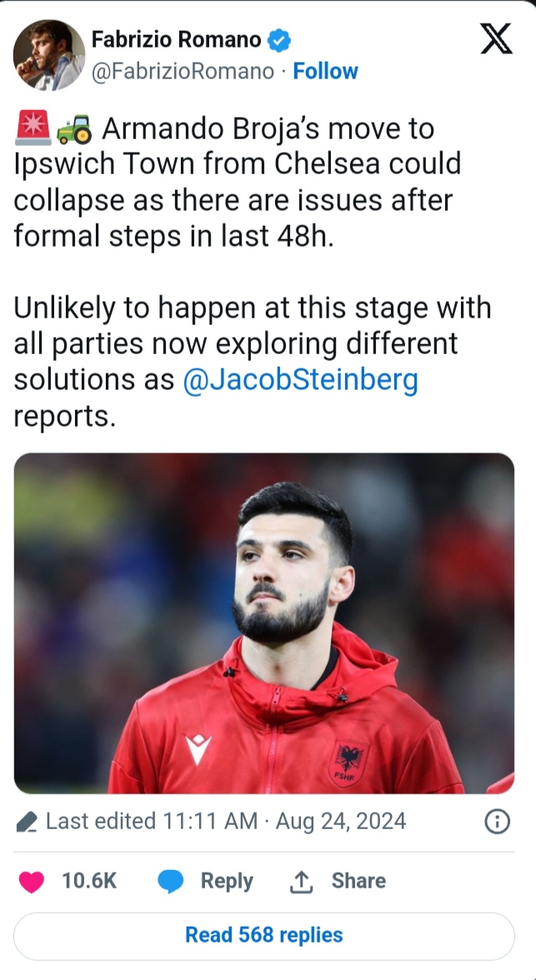Click the reply speech bubble icon

point(172,882)
